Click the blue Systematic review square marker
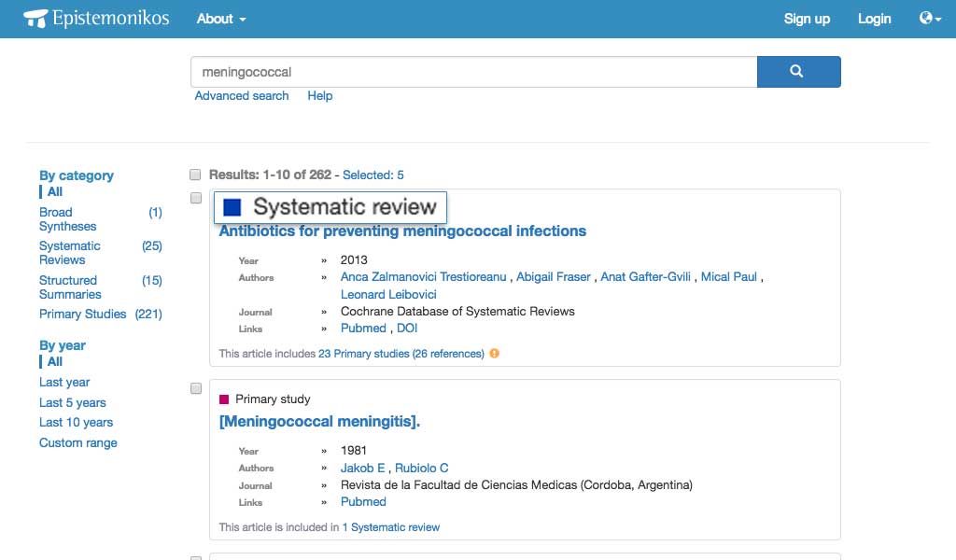 click(232, 207)
